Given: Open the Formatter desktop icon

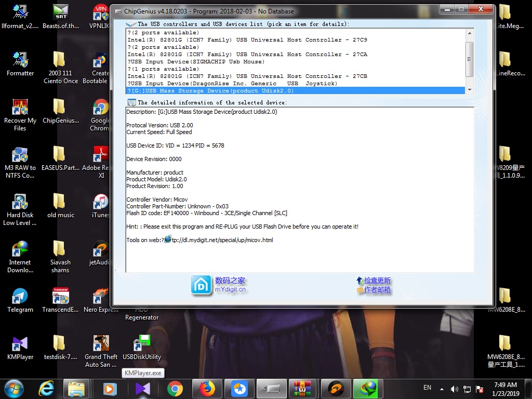Looking at the screenshot, I should coord(20,64).
